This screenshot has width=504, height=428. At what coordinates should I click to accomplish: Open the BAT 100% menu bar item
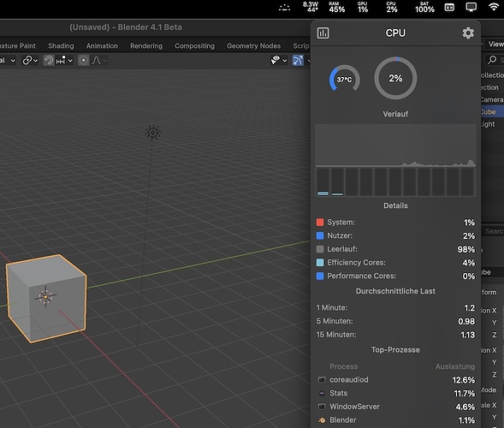424,7
